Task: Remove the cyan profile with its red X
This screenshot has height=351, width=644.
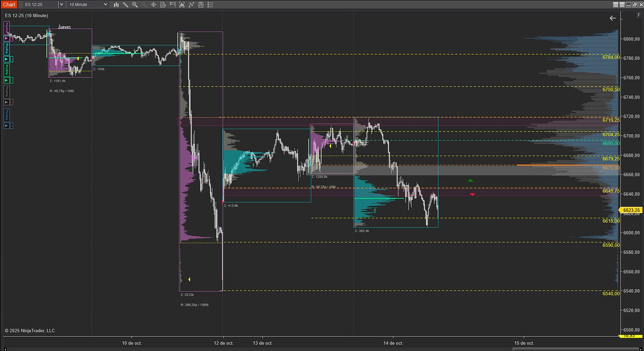Action: pos(11,59)
